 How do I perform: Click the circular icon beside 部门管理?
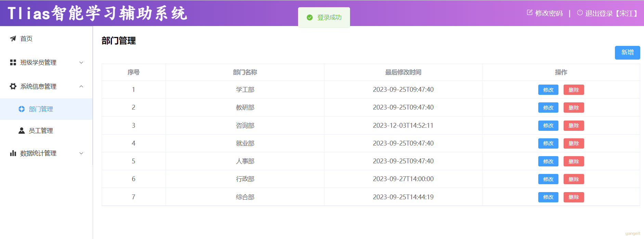[22, 109]
